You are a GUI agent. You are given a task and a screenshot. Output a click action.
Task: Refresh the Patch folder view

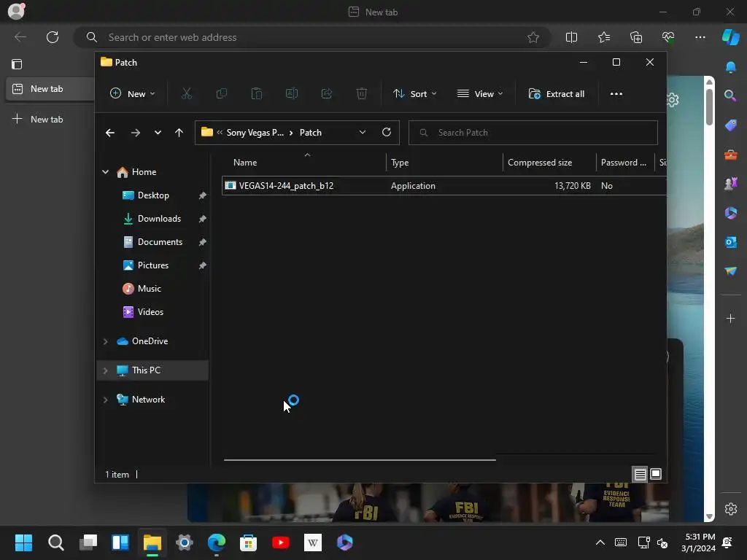click(x=387, y=133)
